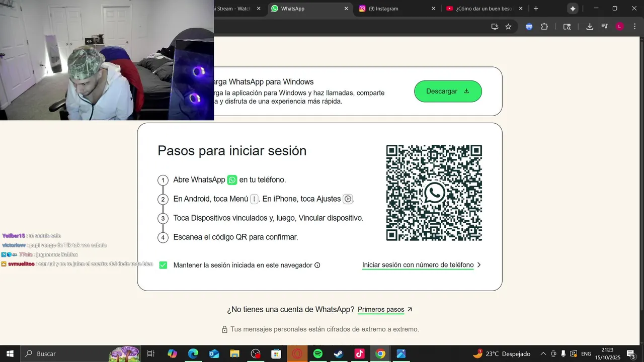Viewport: 644px width, 362px height.
Task: Click the green WhatsApp icon in step 1
Action: click(232, 180)
